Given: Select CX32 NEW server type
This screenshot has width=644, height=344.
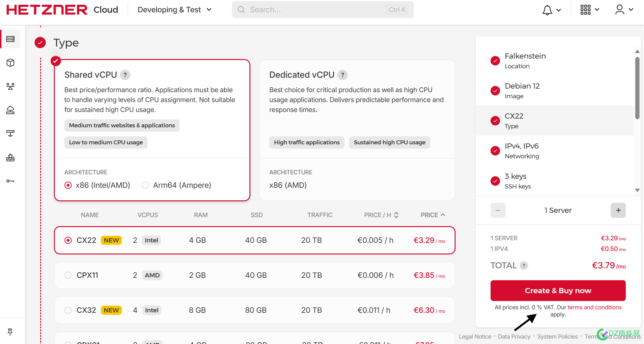Looking at the screenshot, I should [69, 310].
